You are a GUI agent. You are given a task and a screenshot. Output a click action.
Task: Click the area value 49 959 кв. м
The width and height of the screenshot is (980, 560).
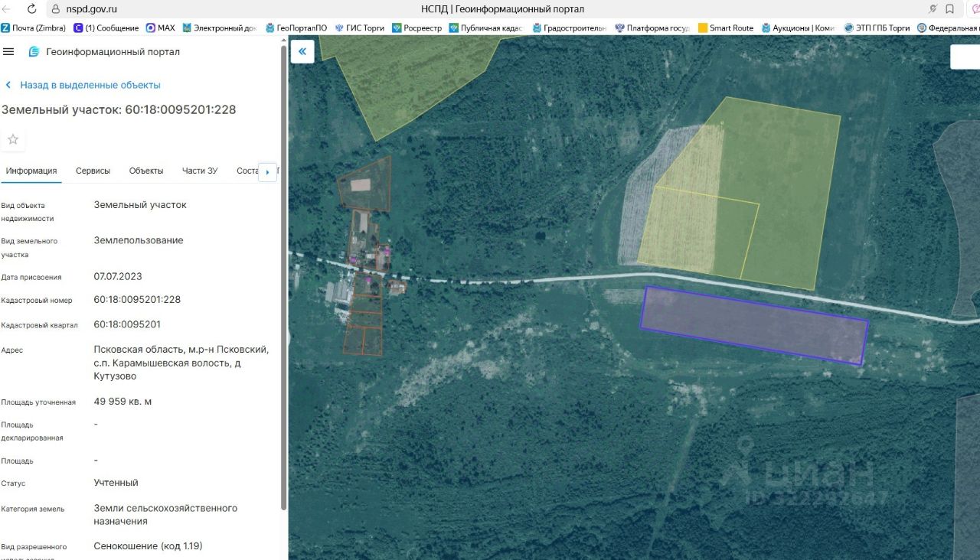point(122,401)
